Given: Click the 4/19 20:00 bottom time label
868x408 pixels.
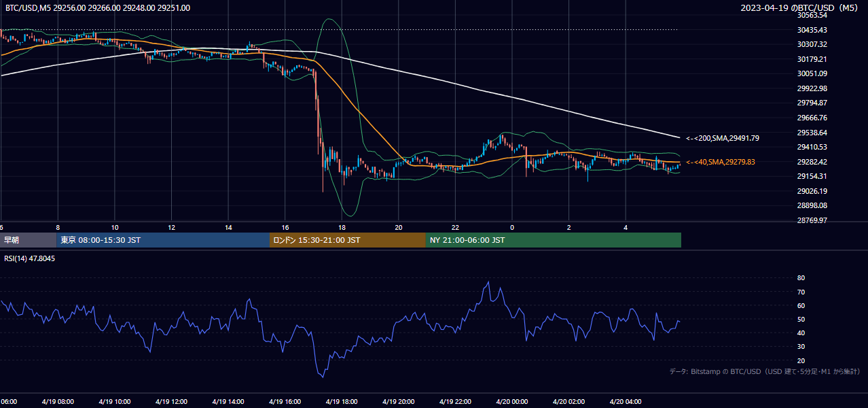Looking at the screenshot, I should coord(398,401).
